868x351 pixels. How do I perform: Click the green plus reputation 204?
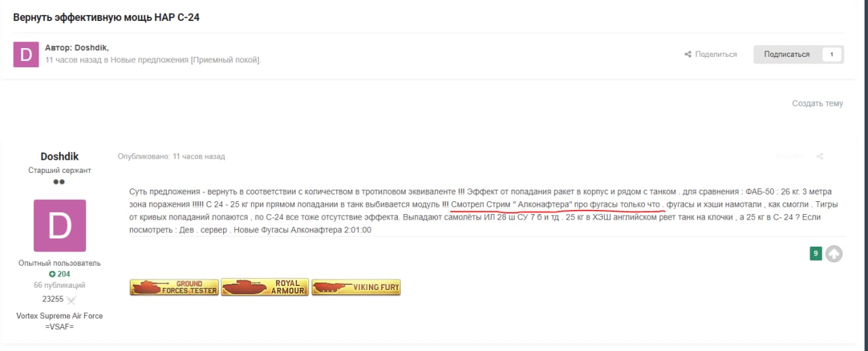(60, 274)
